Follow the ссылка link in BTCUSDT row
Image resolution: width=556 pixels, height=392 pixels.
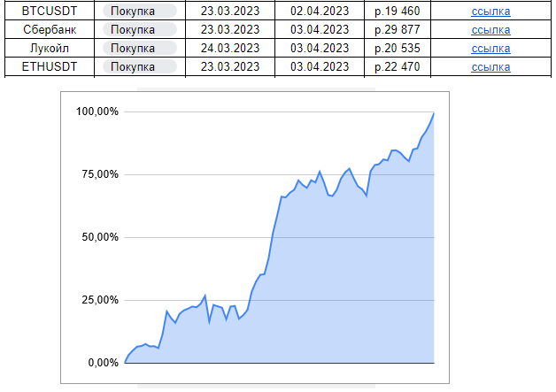(490, 12)
